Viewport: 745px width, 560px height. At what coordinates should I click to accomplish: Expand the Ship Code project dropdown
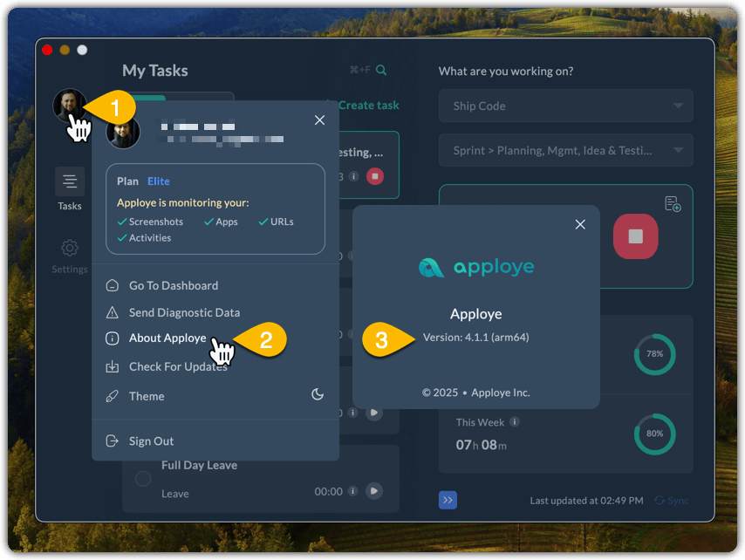[x=565, y=106]
